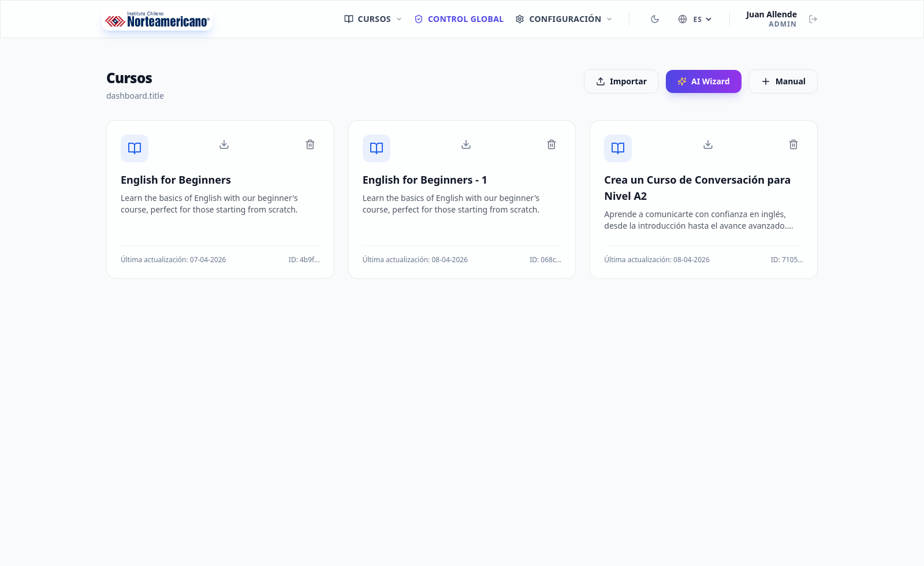Click the ID: 068c... text

(x=545, y=260)
